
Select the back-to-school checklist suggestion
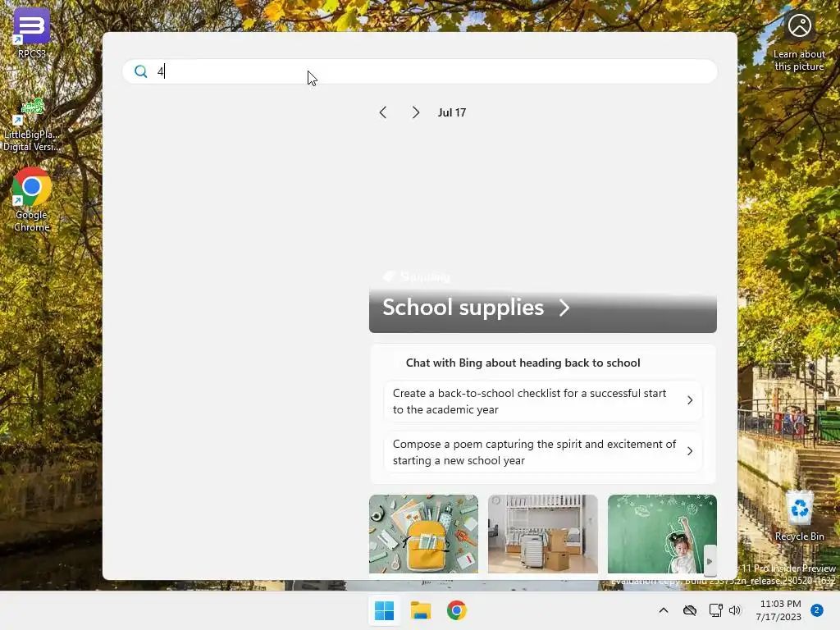pyautogui.click(x=543, y=401)
